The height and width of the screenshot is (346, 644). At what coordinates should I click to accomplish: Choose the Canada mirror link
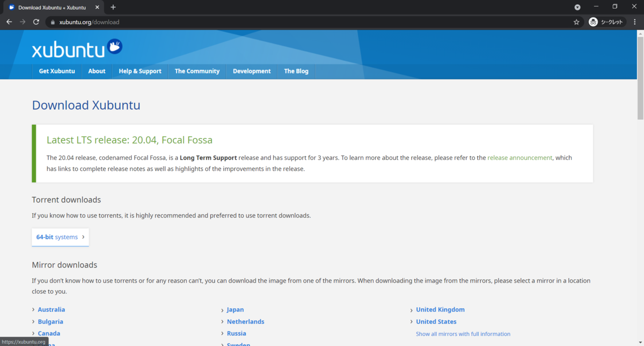pos(49,334)
